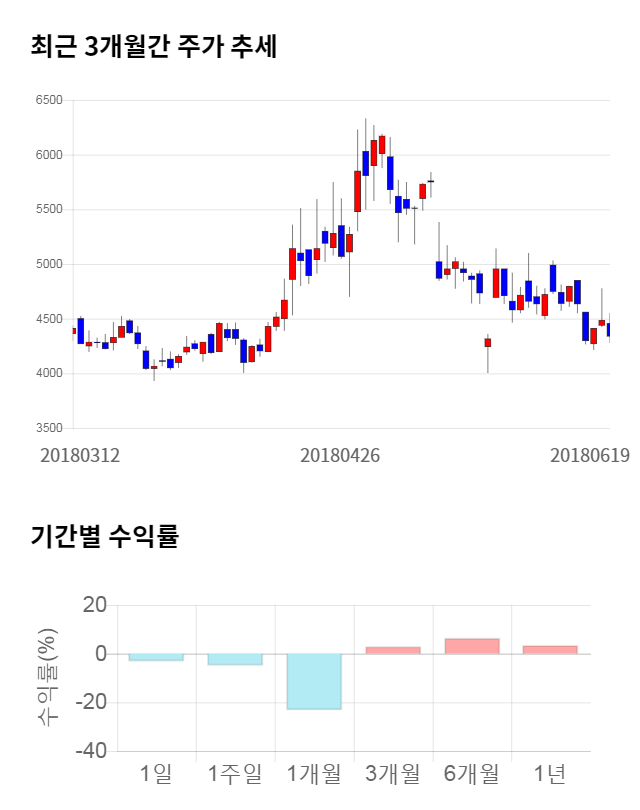
Task: Click the '기간별 수익률' section heading
Action: click(x=104, y=536)
